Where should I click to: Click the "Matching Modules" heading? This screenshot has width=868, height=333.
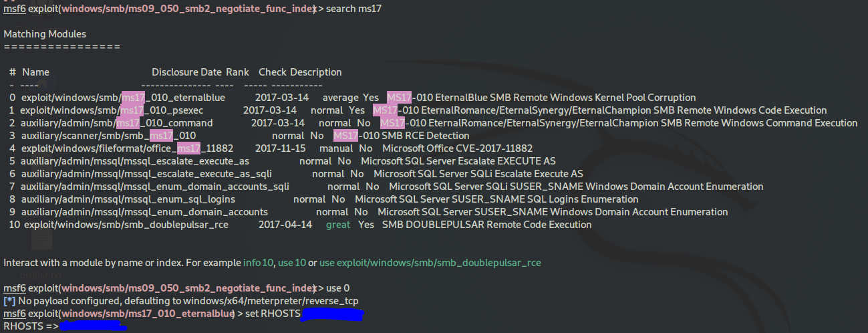45,34
